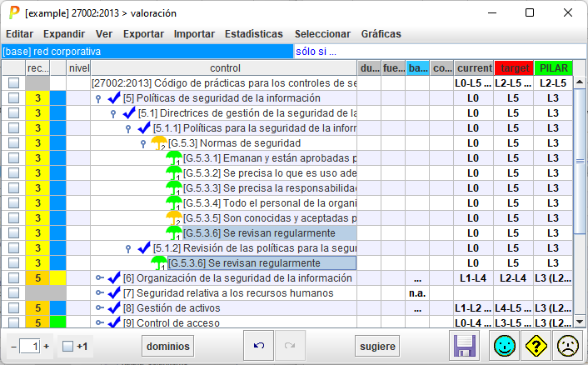Click the purple floppy disk save icon

point(464,346)
